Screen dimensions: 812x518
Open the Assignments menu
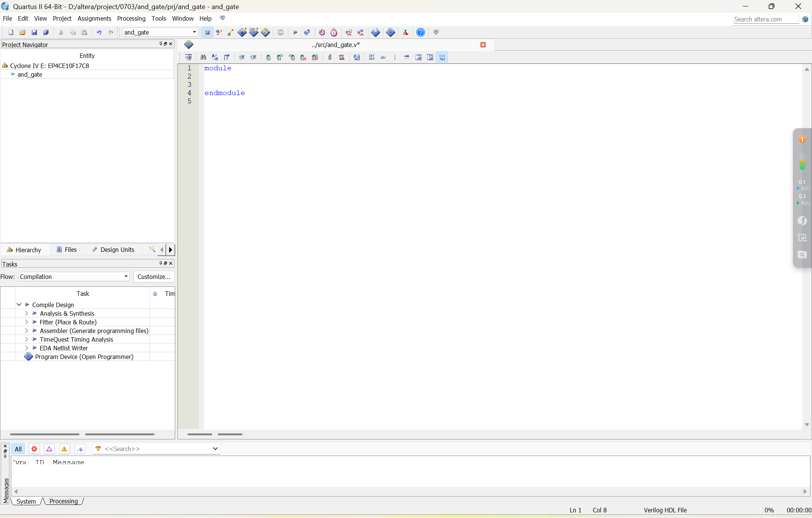pos(94,18)
